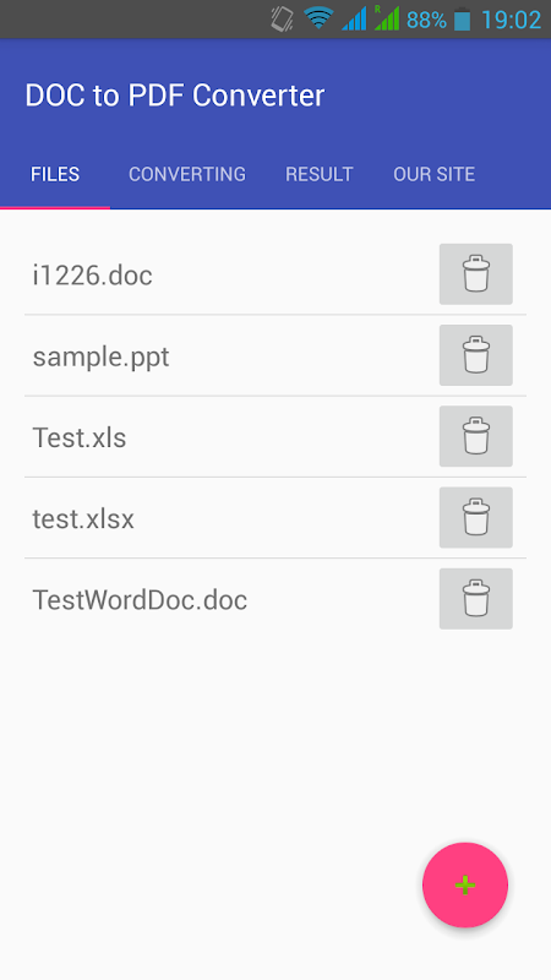Viewport: 551px width, 980px height.
Task: Pick the test.xlsx list item
Action: click(x=83, y=519)
